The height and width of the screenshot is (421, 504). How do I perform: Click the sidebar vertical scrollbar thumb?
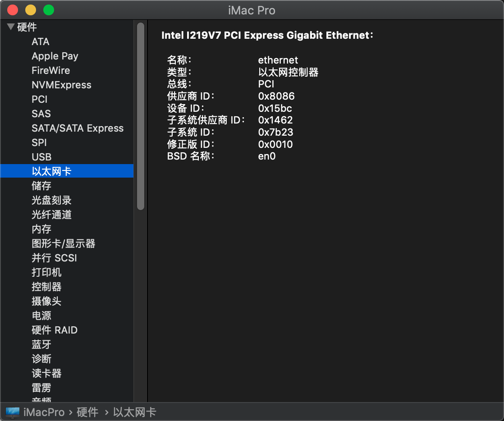(x=141, y=116)
